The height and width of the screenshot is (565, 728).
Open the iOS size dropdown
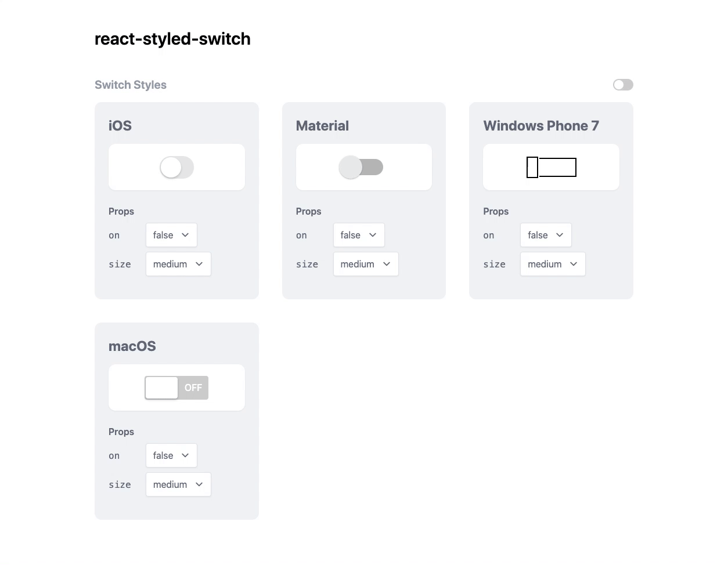[x=178, y=264]
